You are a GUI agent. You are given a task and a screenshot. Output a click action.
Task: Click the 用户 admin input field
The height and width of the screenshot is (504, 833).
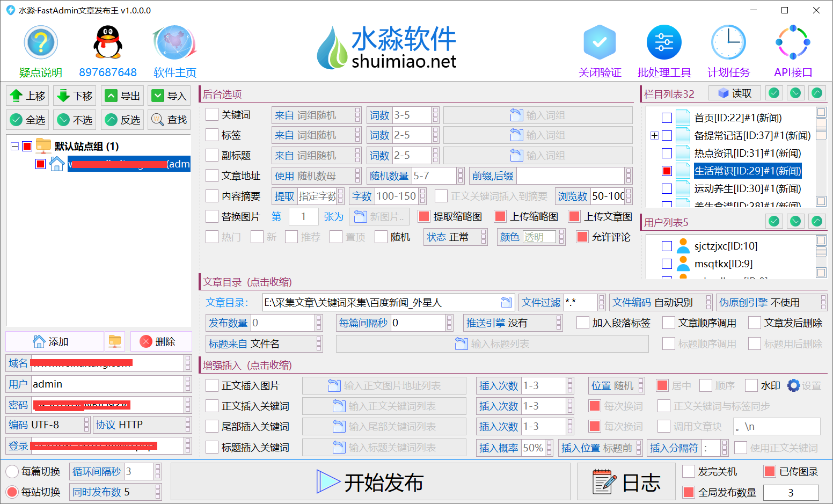108,384
